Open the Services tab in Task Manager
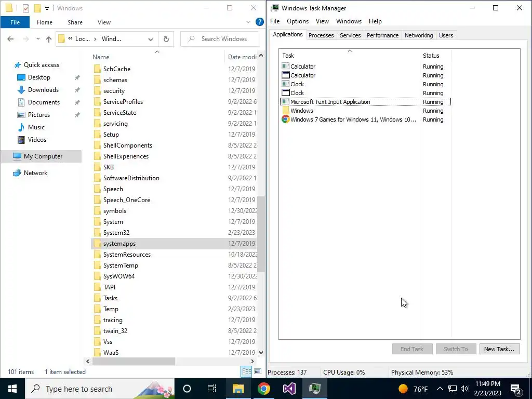The image size is (532, 399). tap(350, 35)
